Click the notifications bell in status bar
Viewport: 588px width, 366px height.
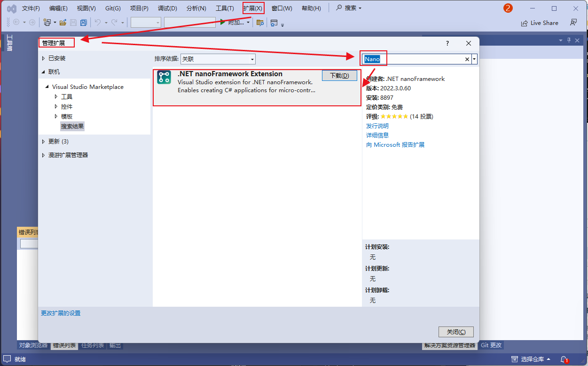(564, 359)
